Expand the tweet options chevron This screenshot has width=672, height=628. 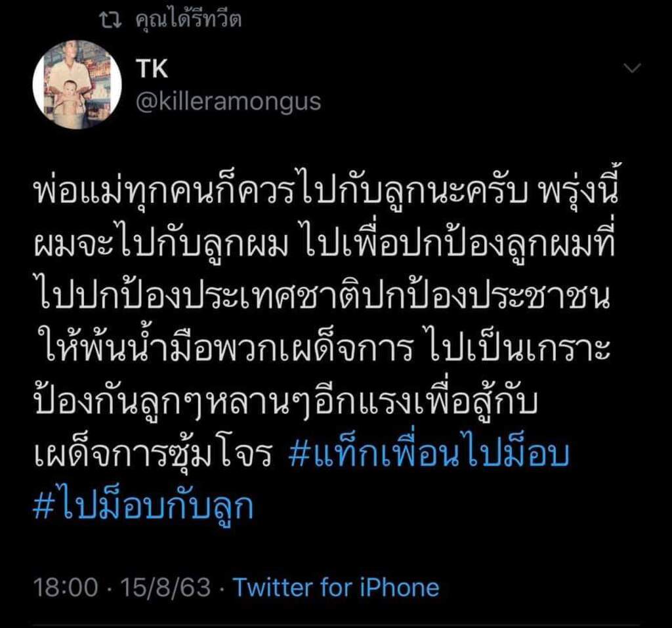point(633,68)
